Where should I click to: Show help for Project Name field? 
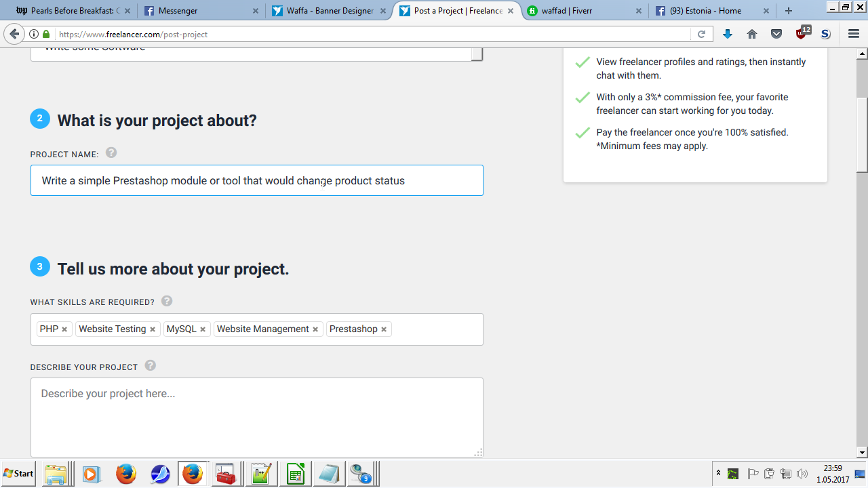click(x=111, y=153)
